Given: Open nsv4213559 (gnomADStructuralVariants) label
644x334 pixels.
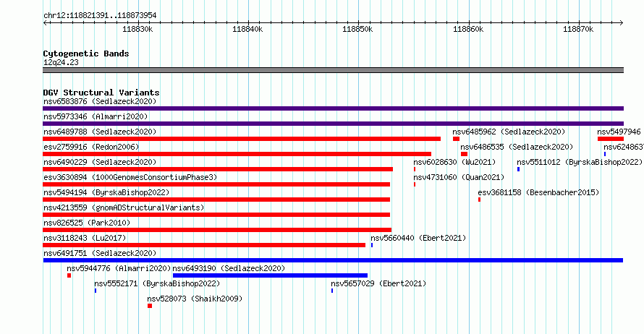Looking at the screenshot, I should tap(124, 207).
